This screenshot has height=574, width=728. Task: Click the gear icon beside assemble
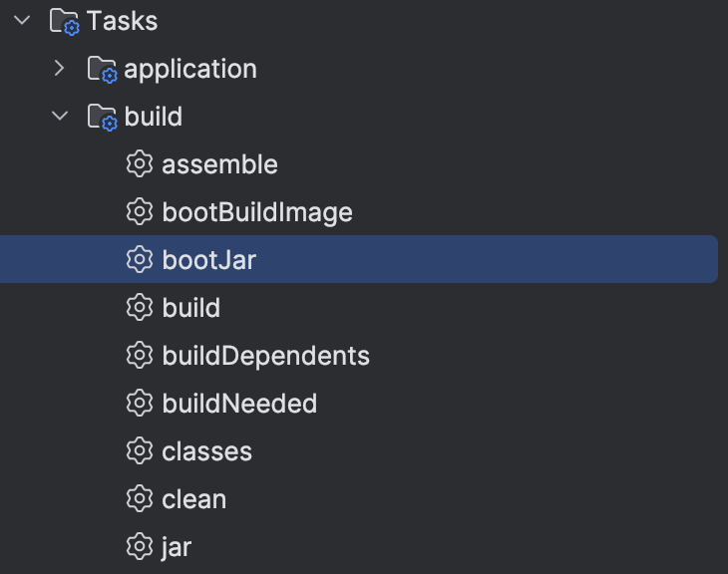point(140,164)
